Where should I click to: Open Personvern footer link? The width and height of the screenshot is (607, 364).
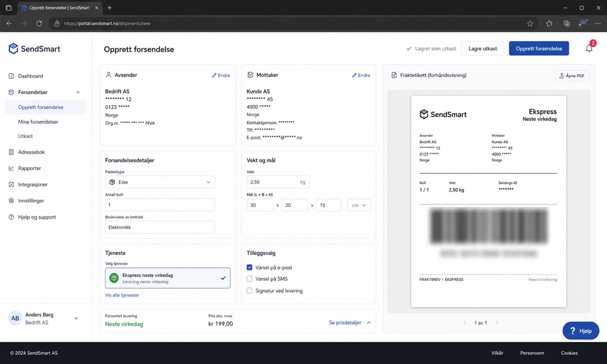pos(532,353)
